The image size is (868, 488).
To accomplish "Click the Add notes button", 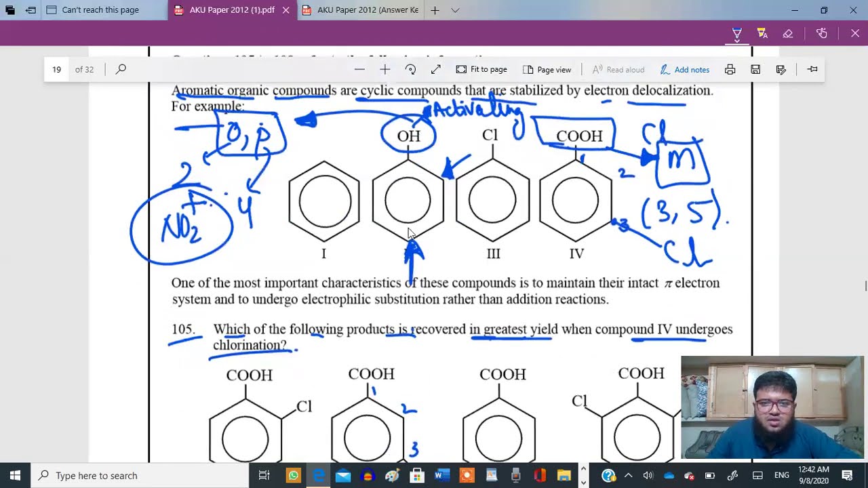I will (685, 69).
